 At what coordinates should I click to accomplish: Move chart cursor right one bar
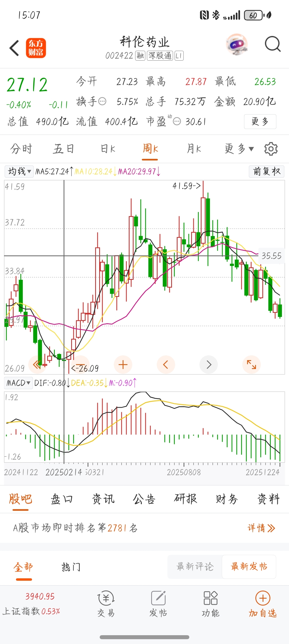pos(209,364)
